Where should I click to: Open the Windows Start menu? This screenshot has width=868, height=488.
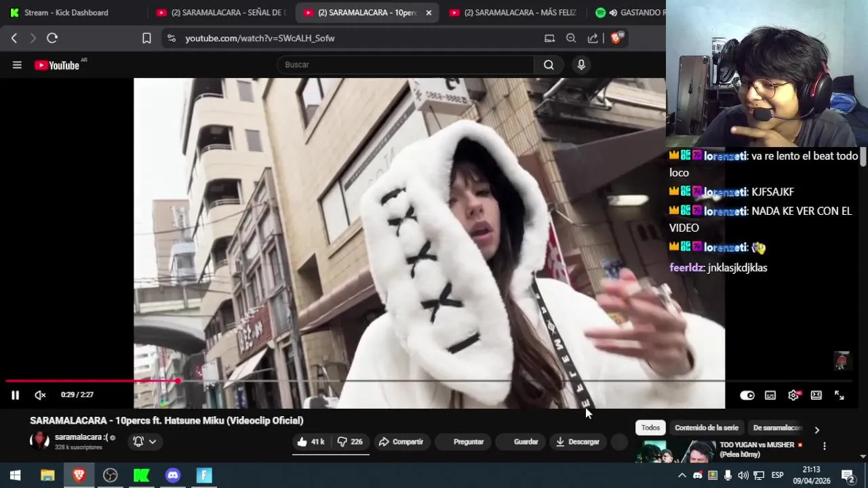(15, 475)
